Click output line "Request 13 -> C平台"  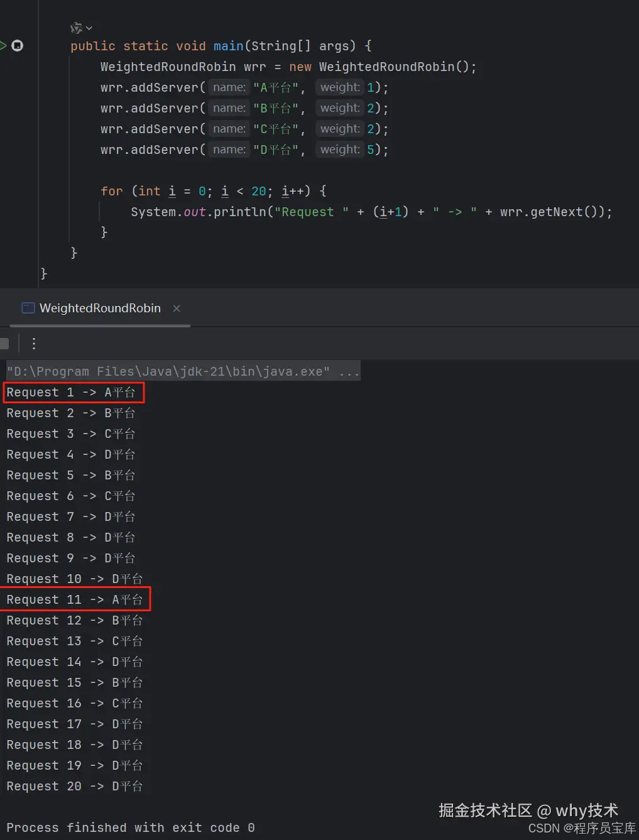click(x=75, y=641)
